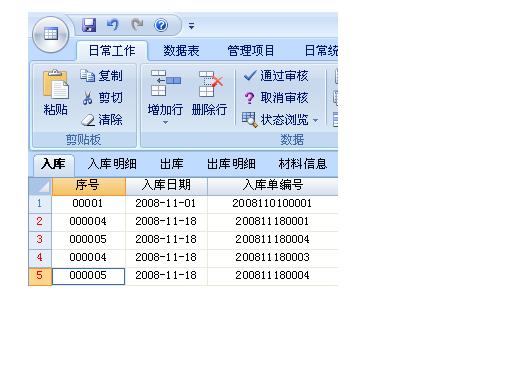The image size is (512, 384).
Task: Click the 取消审核 button
Action: tap(276, 98)
